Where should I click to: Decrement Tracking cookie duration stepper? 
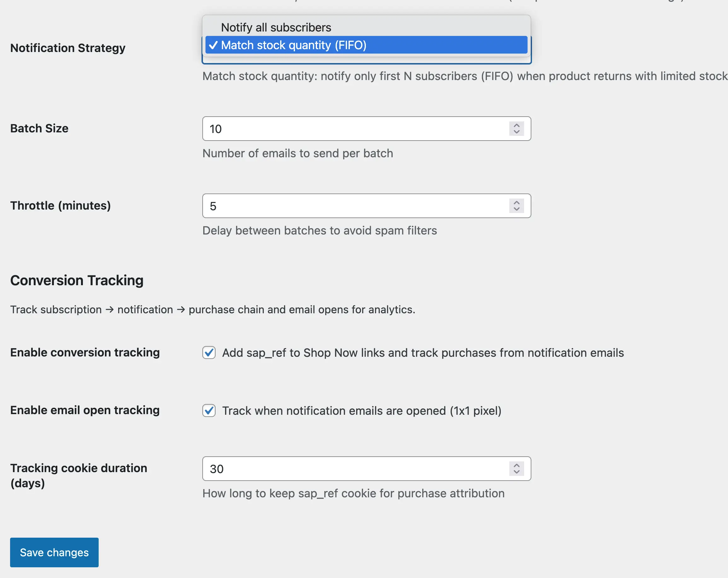(x=517, y=472)
